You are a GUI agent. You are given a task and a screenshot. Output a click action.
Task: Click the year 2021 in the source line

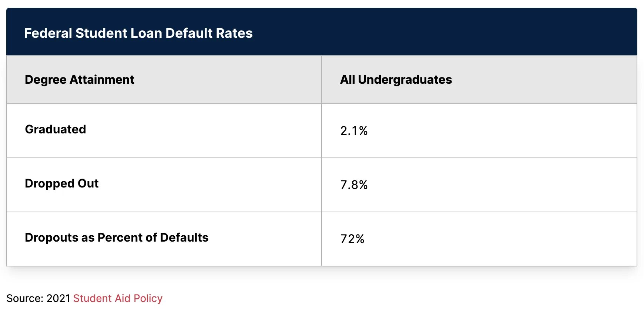[58, 298]
